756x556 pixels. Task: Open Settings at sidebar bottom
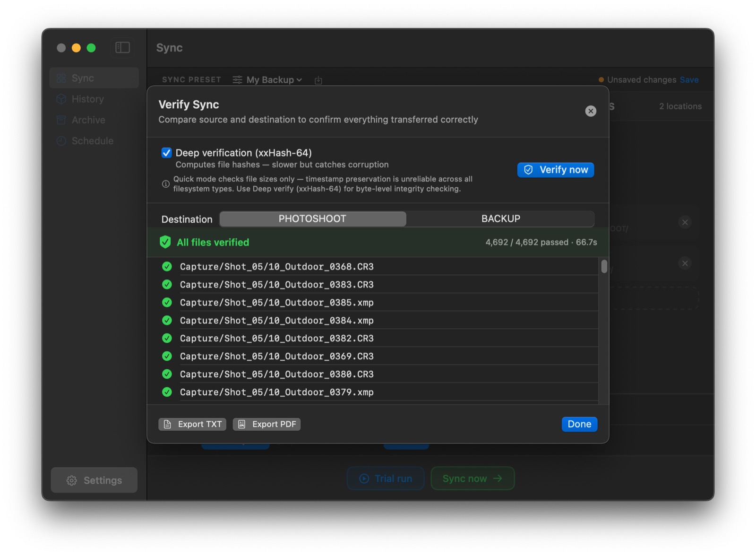[x=94, y=480]
